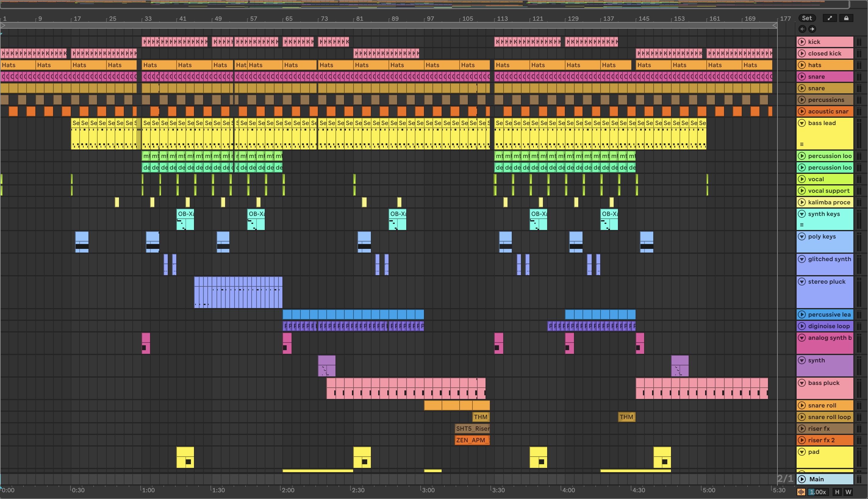Collapse the synth keys track
The image size is (868, 499).
point(802,214)
